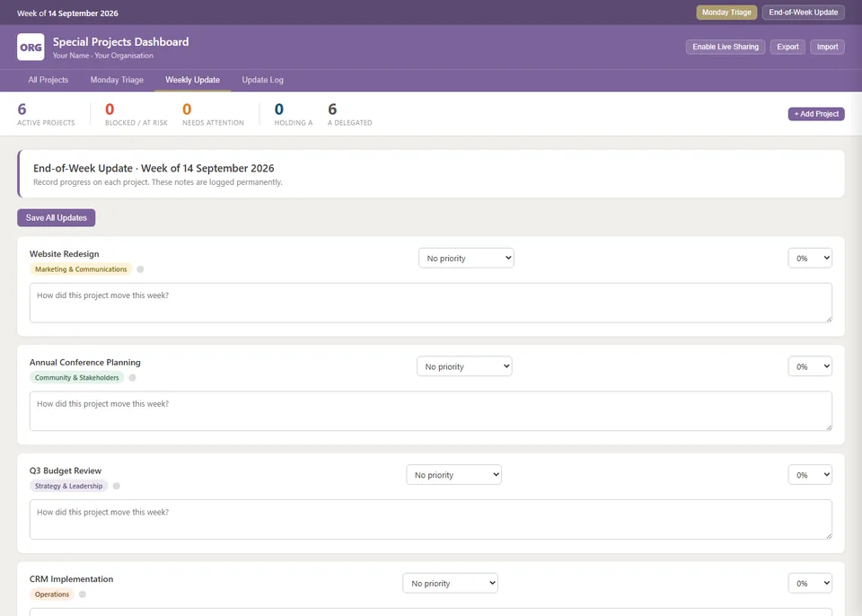Click Q3 Budget Review project title
862x616 pixels.
(66, 471)
